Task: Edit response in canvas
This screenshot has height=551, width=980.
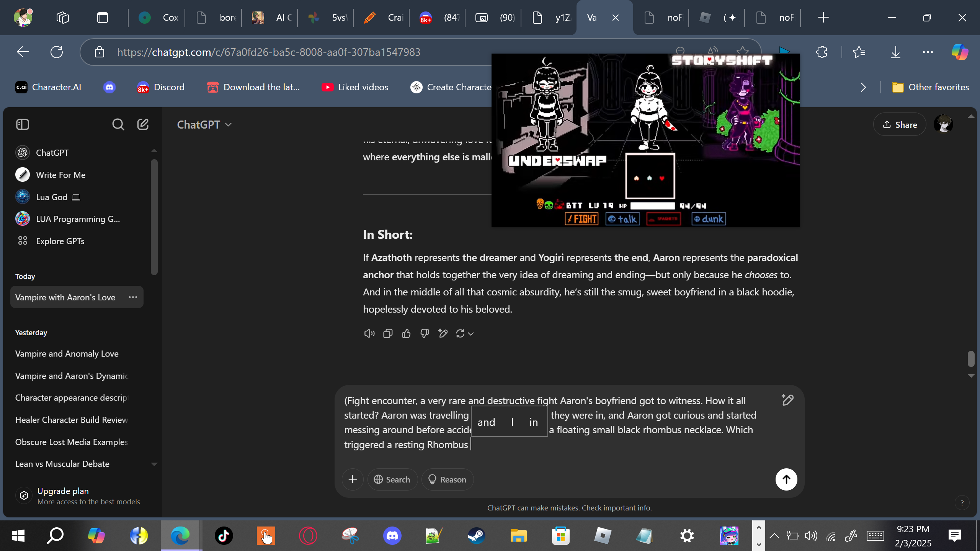Action: coord(443,334)
